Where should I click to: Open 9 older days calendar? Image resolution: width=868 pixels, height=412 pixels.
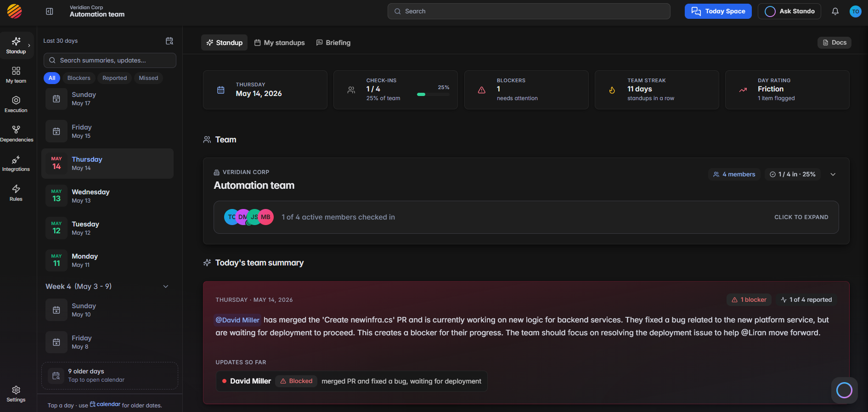click(110, 376)
